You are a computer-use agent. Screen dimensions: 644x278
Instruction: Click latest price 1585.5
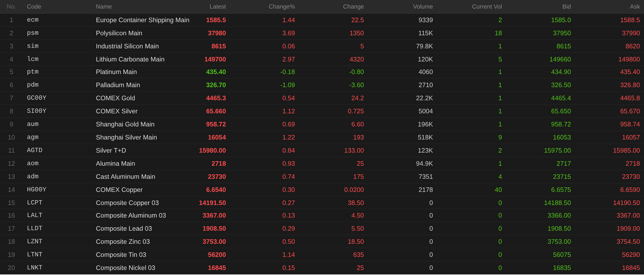click(216, 20)
